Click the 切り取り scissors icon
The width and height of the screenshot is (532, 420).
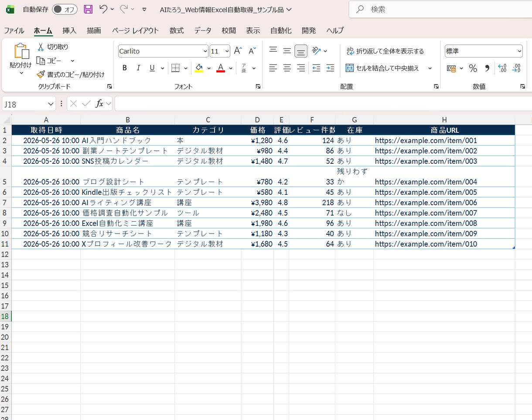pyautogui.click(x=41, y=47)
